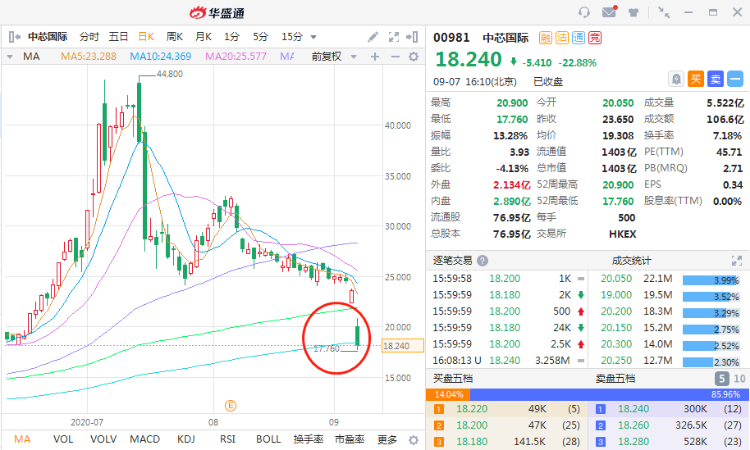The width and height of the screenshot is (750, 450).
Task: Select 日K chart tab
Action: [x=146, y=37]
